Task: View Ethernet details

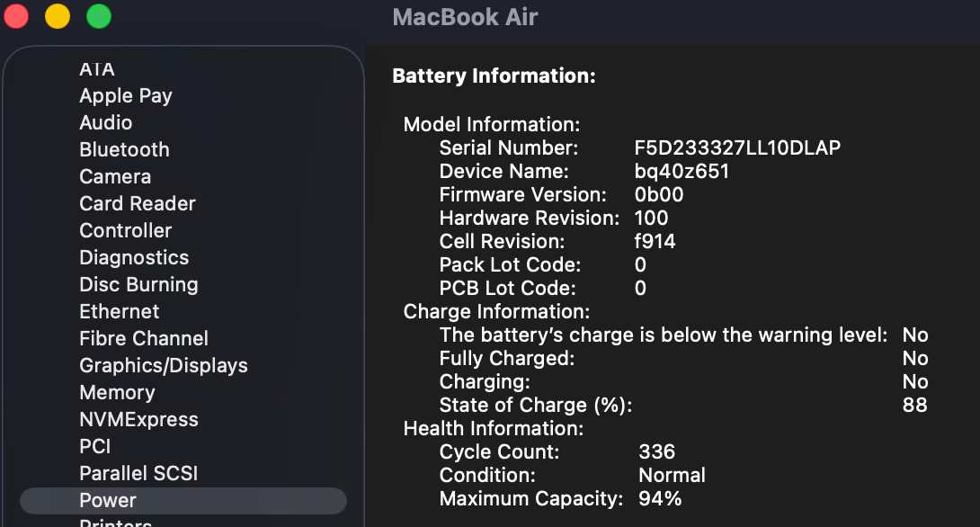Action: [119, 311]
